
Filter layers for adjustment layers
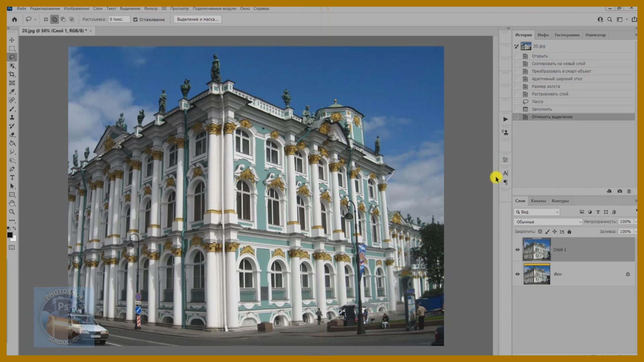(590, 212)
